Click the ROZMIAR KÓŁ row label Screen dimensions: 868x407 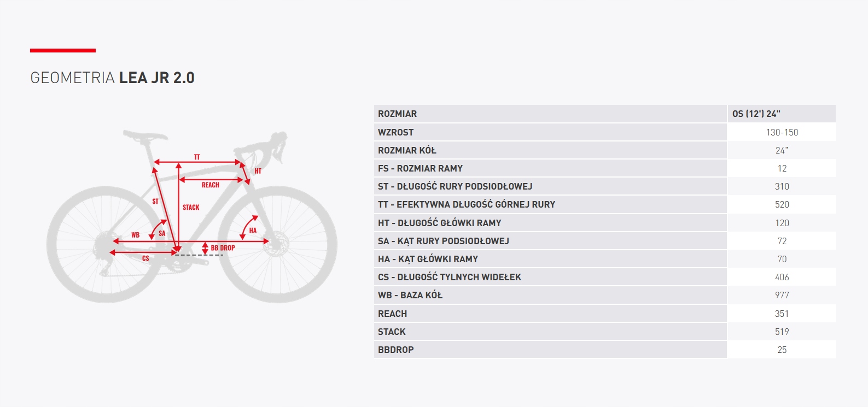tap(407, 150)
